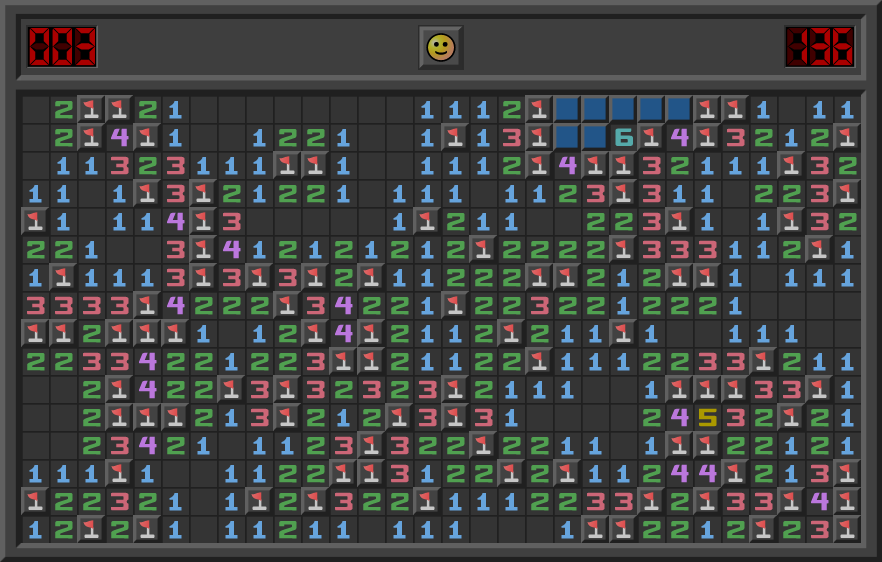This screenshot has height=562, width=882.
Task: Open the blue cell directly above the 6
Action: (623, 109)
